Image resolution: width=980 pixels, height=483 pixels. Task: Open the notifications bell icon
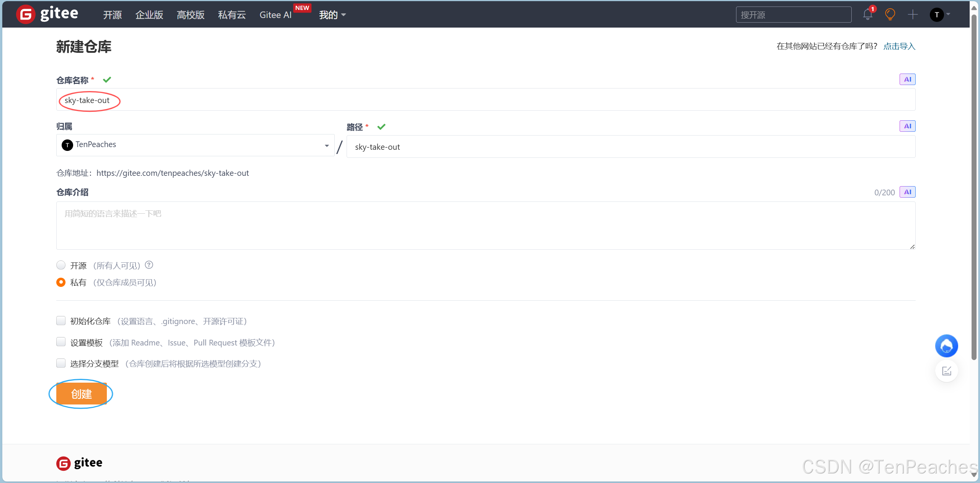pyautogui.click(x=867, y=15)
